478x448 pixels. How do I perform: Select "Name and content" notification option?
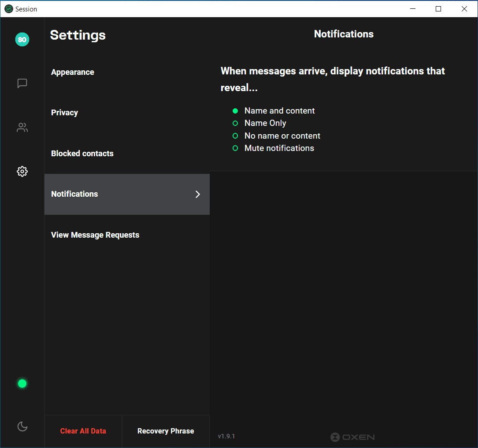tap(235, 111)
